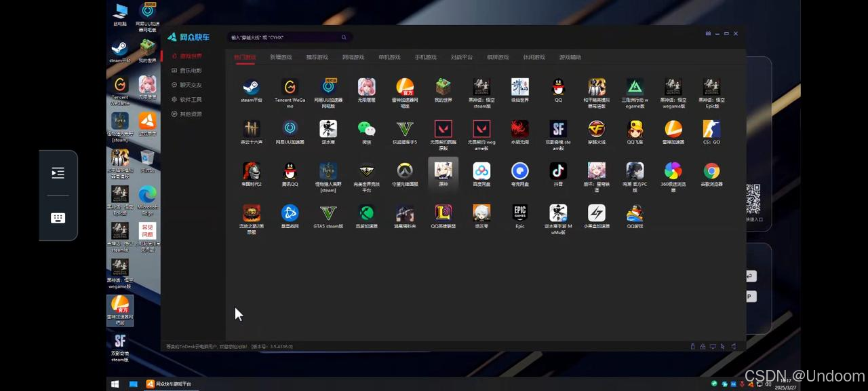
Task: Open the list menu icon on the floating side panel
Action: click(58, 173)
